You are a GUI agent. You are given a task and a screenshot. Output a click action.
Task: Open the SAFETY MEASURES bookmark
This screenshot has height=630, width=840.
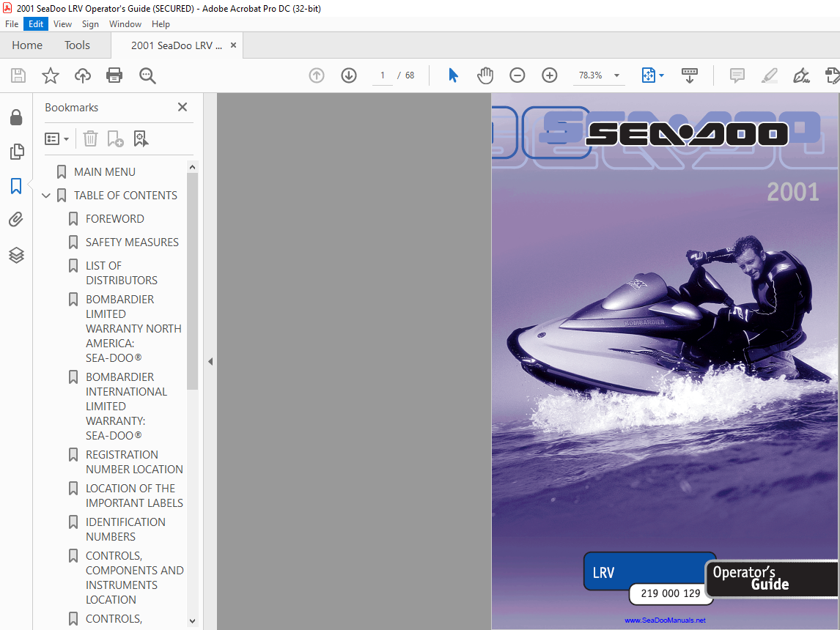pyautogui.click(x=133, y=242)
